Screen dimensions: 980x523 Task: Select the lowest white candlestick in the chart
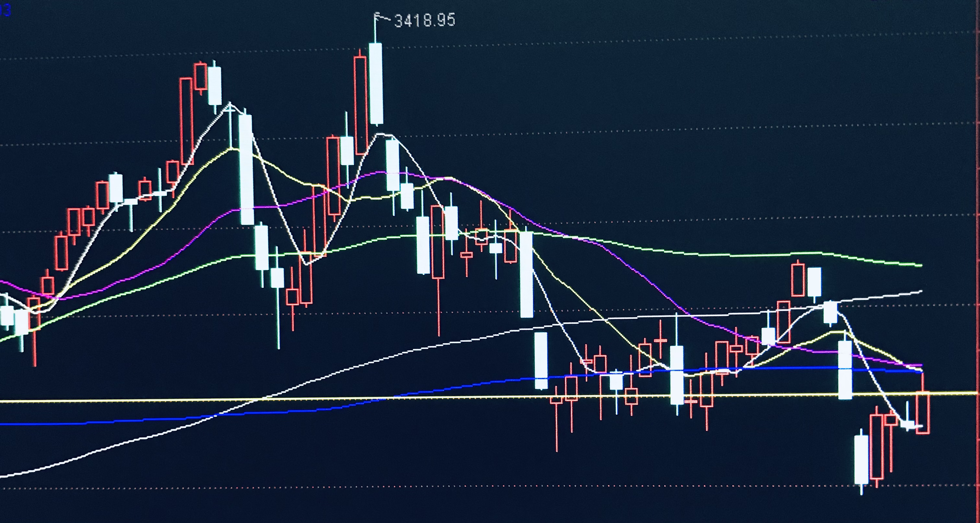[x=861, y=460]
